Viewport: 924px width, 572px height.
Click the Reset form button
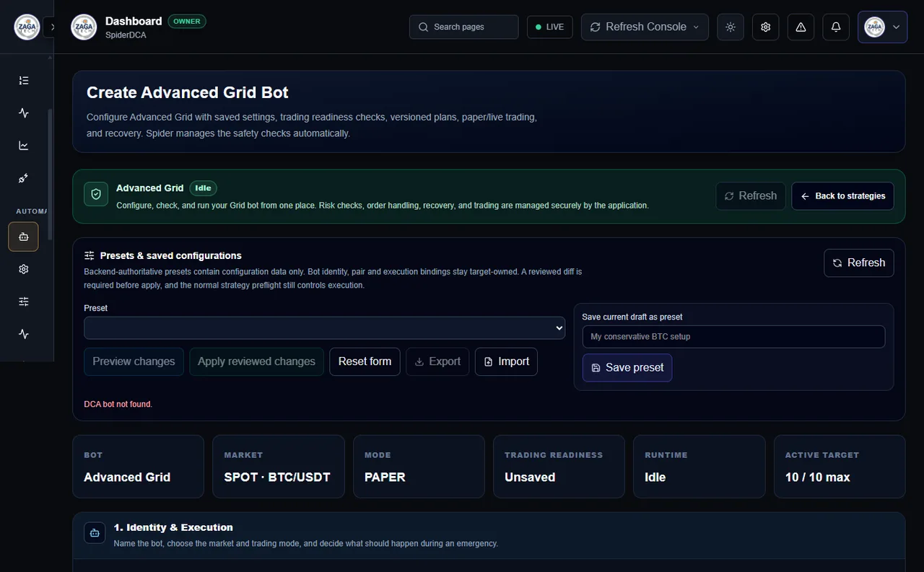365,361
